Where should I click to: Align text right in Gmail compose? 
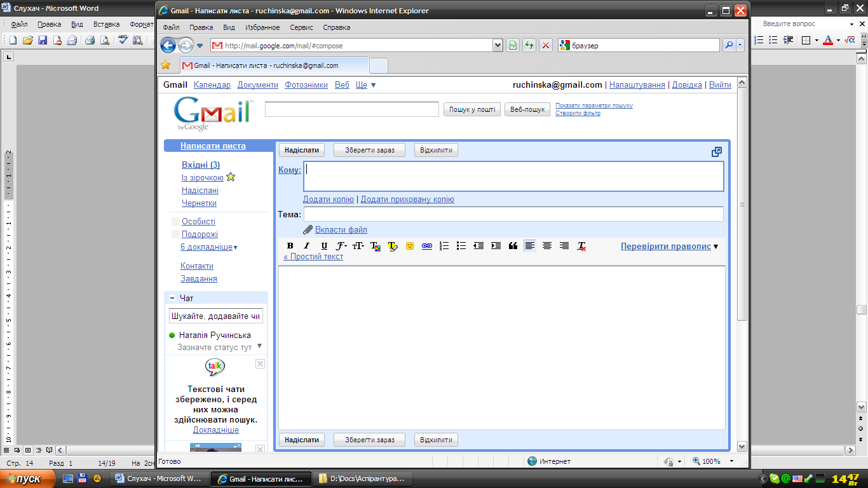coord(564,247)
